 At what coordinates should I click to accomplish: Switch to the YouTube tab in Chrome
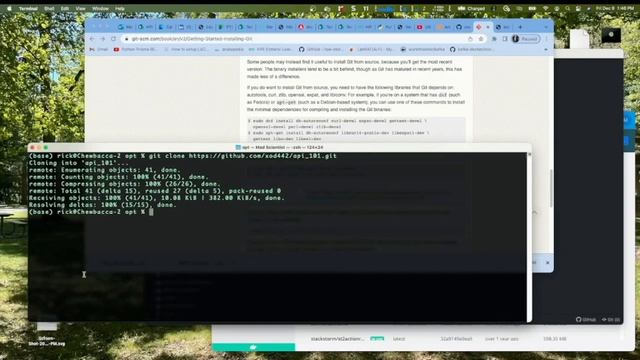coord(423,27)
